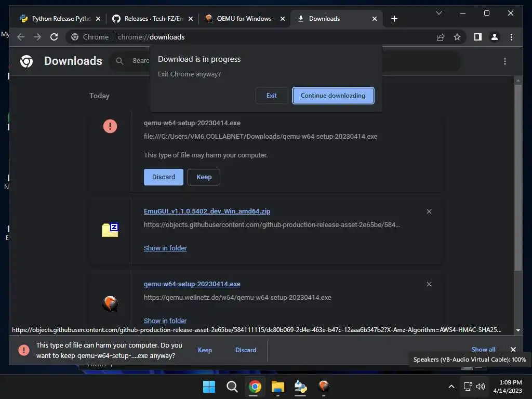Click the zip file icon for EmuGUI
The height and width of the screenshot is (399, 532).
[x=110, y=230]
